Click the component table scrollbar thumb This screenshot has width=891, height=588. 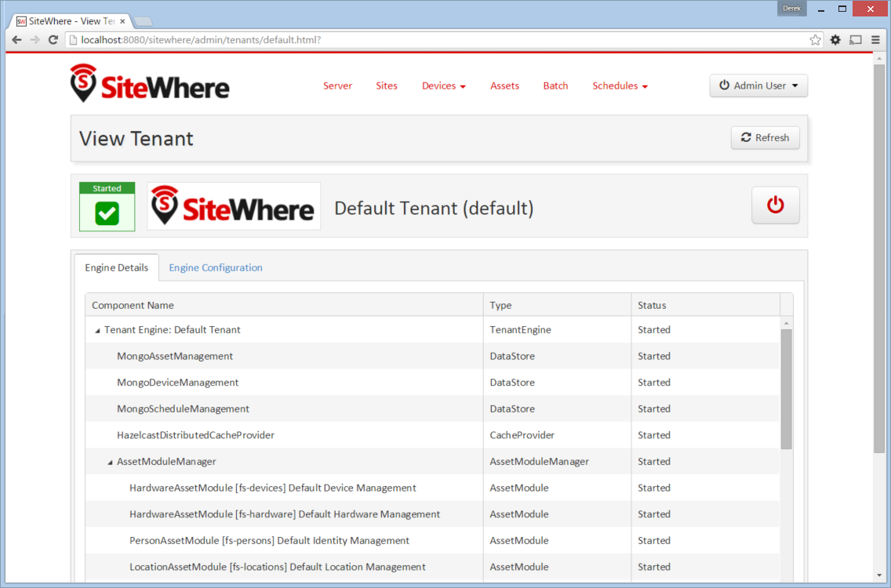[x=787, y=389]
